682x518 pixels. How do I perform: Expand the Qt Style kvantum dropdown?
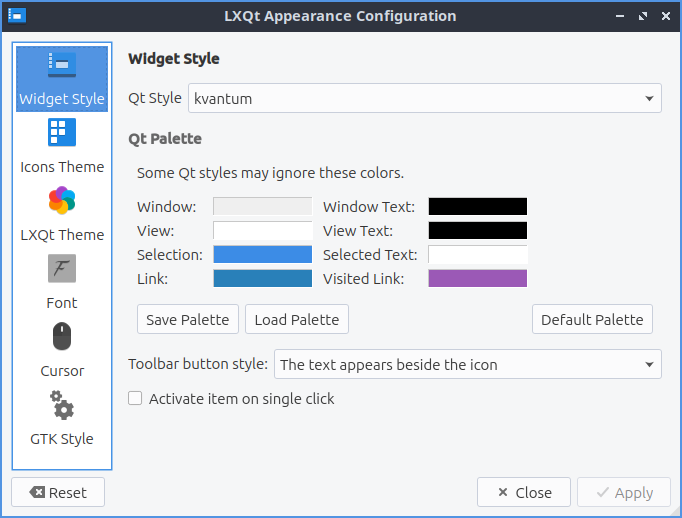pyautogui.click(x=424, y=98)
